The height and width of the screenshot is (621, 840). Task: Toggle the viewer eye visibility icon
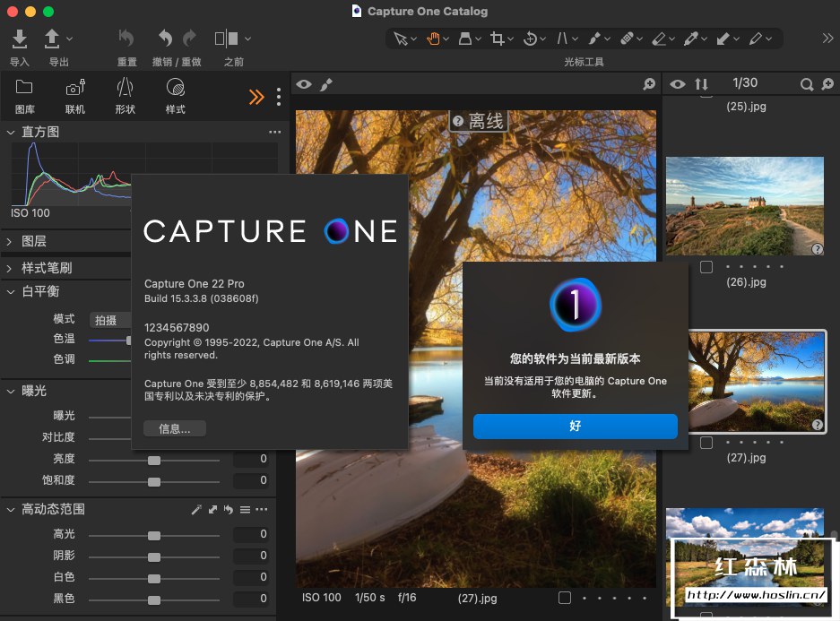point(305,84)
